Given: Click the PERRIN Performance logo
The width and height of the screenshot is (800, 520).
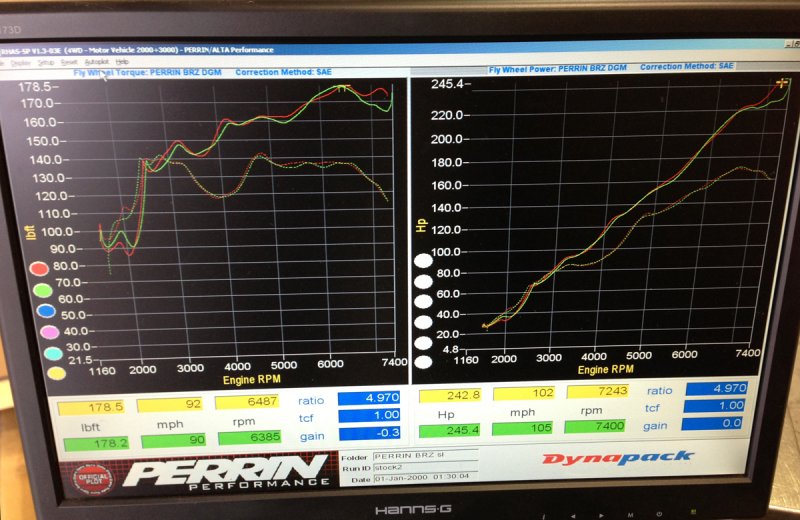Looking at the screenshot, I should click(228, 472).
